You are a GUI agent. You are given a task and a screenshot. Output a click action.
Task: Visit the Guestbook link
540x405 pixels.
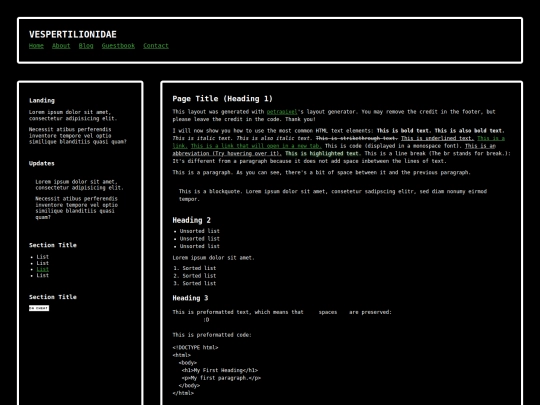118,46
